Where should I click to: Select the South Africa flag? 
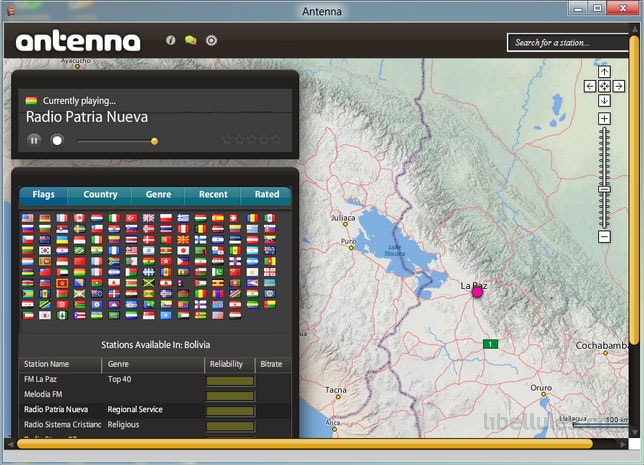[x=114, y=261]
